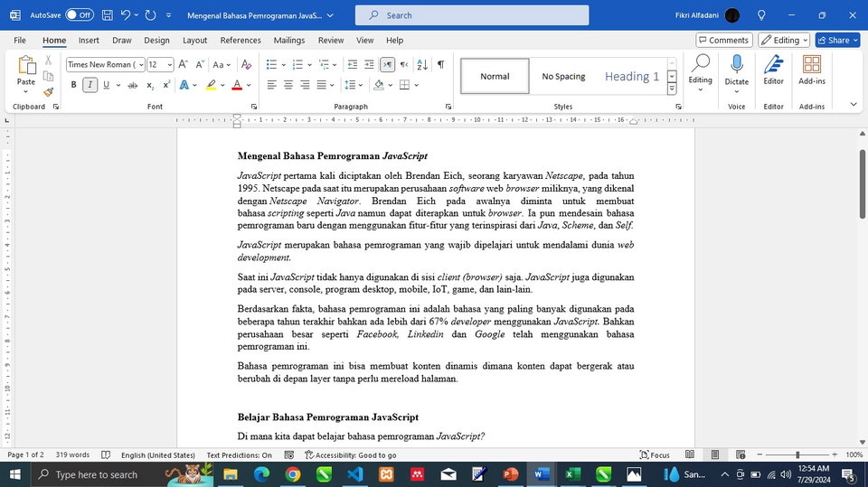
Task: Toggle Italic formatting
Action: coord(90,85)
